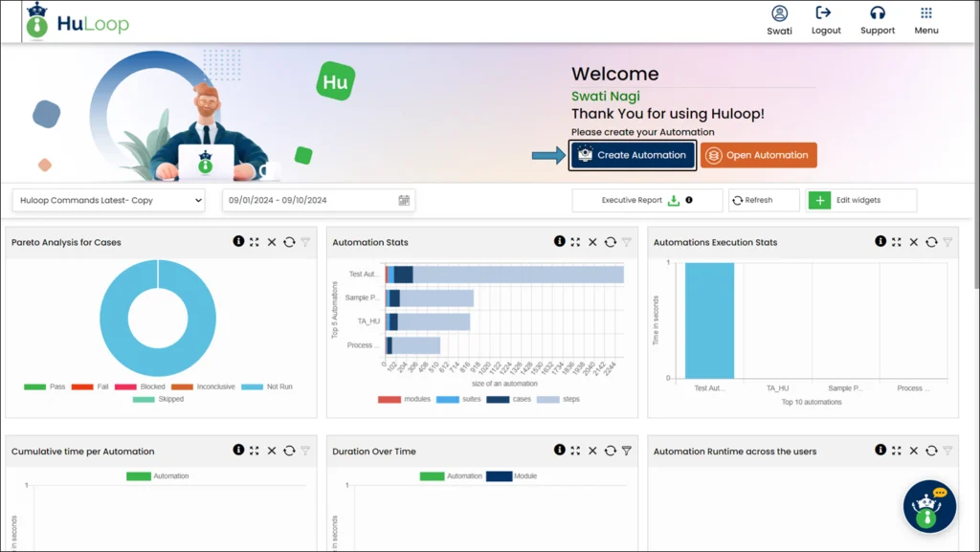Click the Create Automation button
The height and width of the screenshot is (552, 980).
[632, 154]
